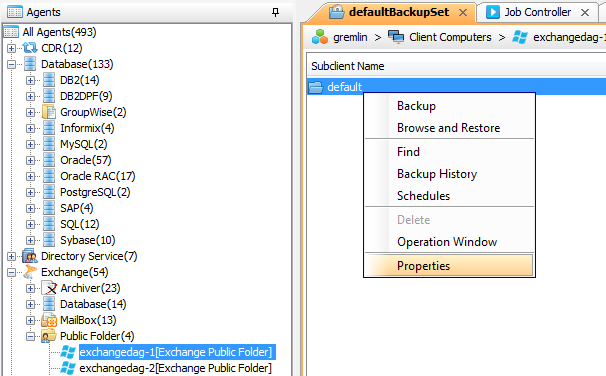Click the Job Controller play icon
Viewport: 606px width, 376px height.
(x=493, y=12)
